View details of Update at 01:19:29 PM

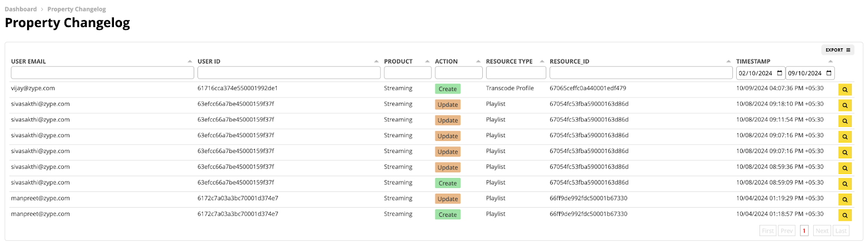point(845,200)
